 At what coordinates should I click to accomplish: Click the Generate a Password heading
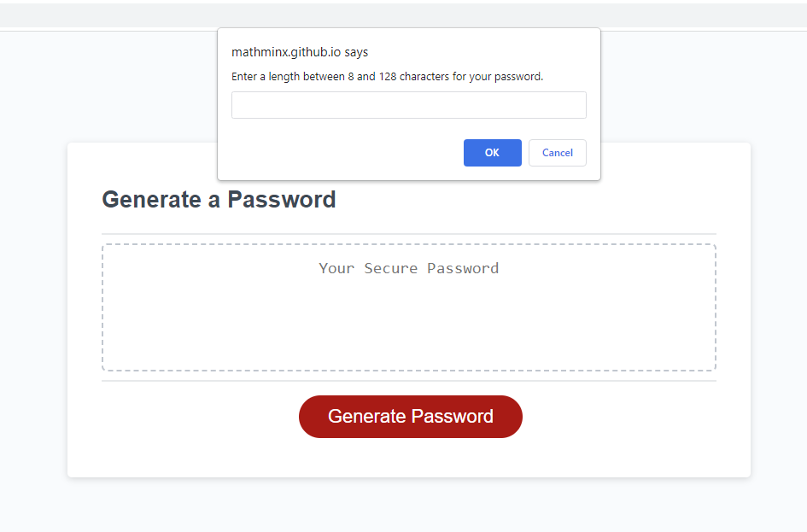219,199
